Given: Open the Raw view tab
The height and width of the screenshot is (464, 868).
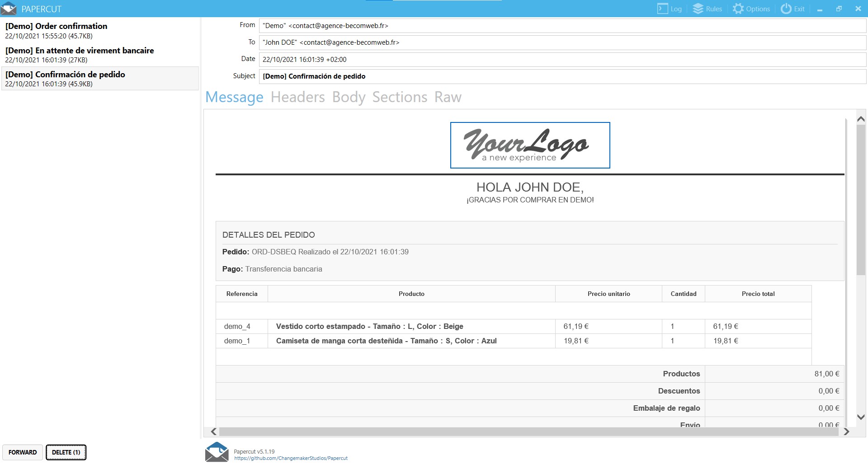Looking at the screenshot, I should click(448, 97).
